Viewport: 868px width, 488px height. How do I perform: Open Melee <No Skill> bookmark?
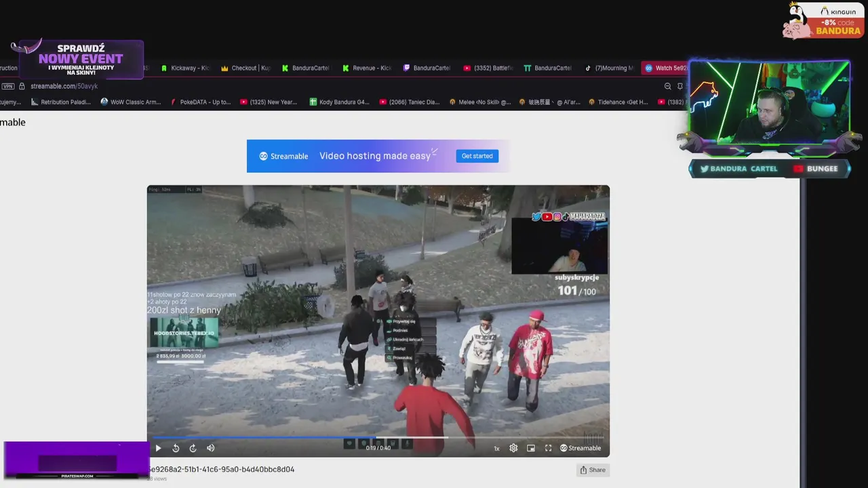(x=479, y=102)
